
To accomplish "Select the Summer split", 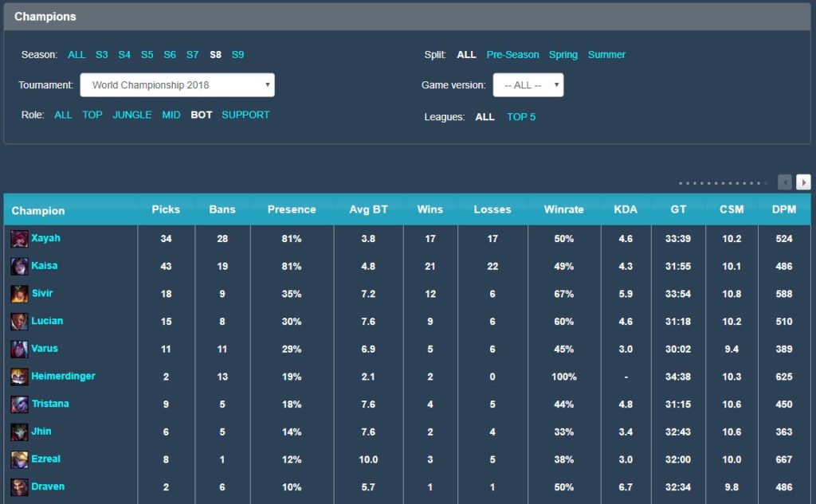I will pos(606,55).
